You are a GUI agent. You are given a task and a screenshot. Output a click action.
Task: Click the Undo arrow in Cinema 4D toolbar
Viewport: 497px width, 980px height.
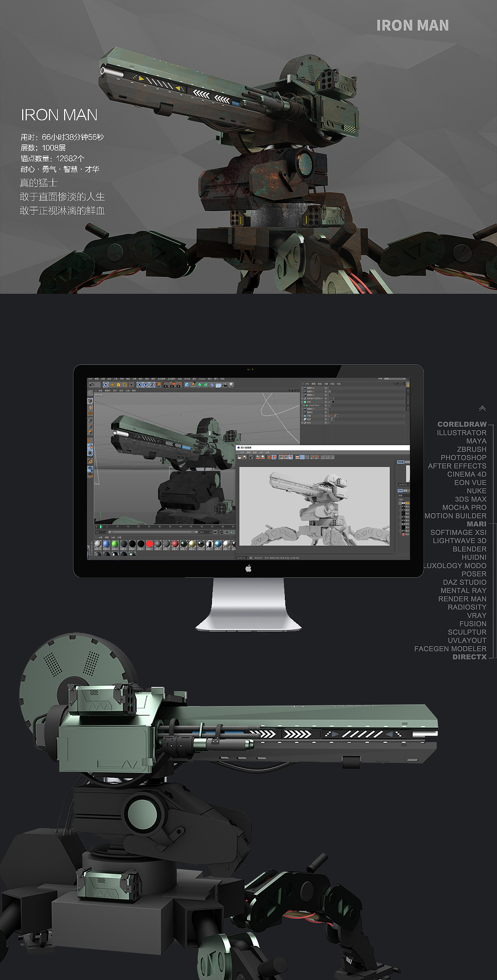(91, 385)
